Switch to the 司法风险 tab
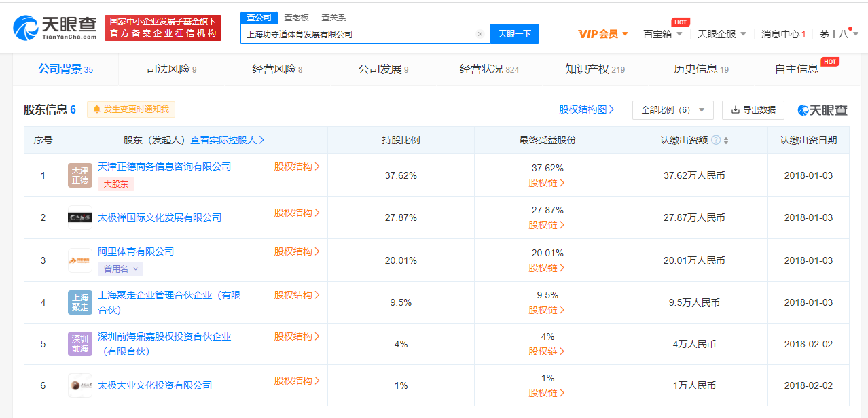This screenshot has height=418, width=868. (x=171, y=69)
